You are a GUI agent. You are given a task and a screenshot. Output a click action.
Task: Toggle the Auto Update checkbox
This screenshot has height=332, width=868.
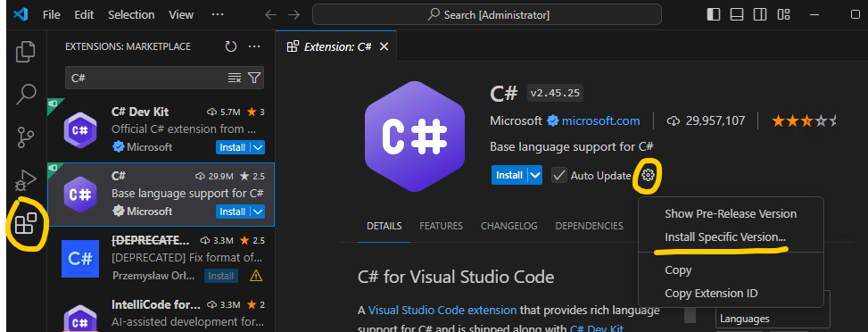click(x=559, y=175)
